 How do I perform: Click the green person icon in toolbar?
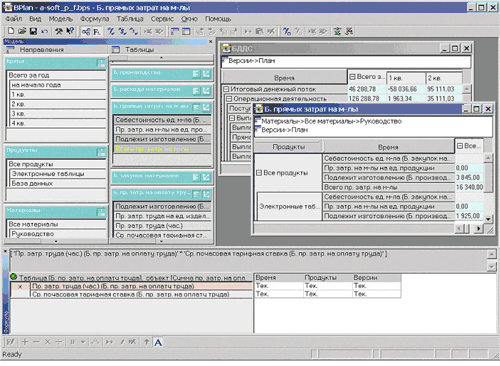click(x=337, y=31)
